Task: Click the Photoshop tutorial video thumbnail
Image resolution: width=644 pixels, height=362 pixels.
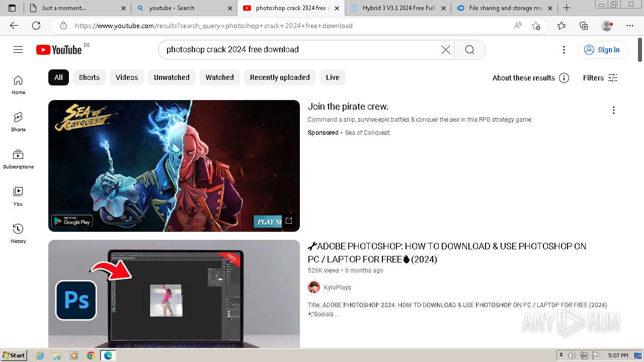Action: [x=174, y=294]
